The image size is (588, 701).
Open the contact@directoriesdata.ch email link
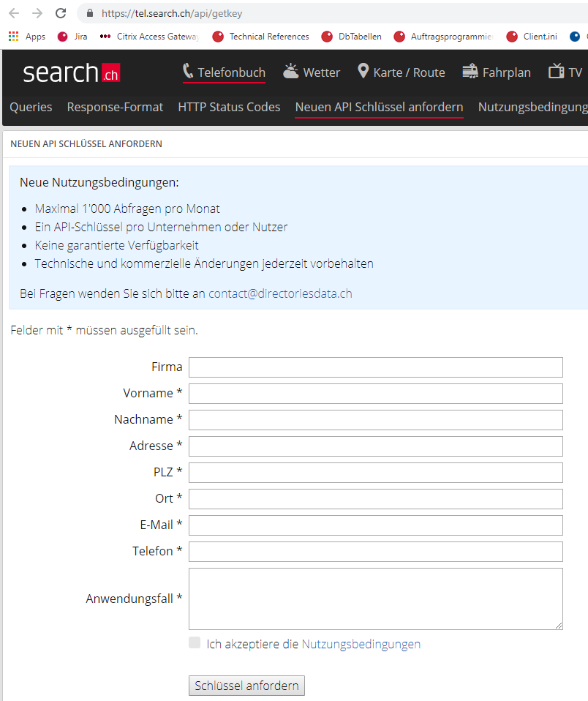click(x=280, y=293)
